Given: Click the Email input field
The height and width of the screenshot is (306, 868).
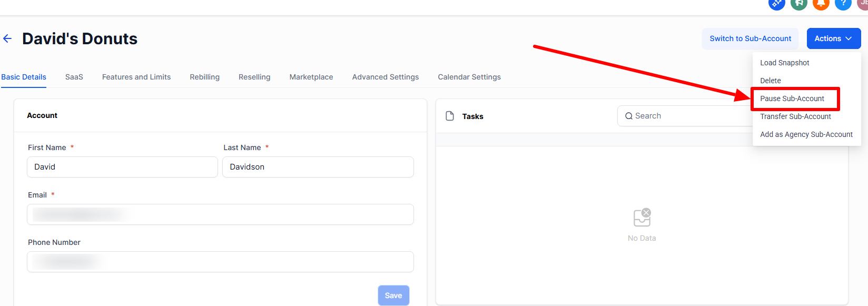Looking at the screenshot, I should [220, 214].
